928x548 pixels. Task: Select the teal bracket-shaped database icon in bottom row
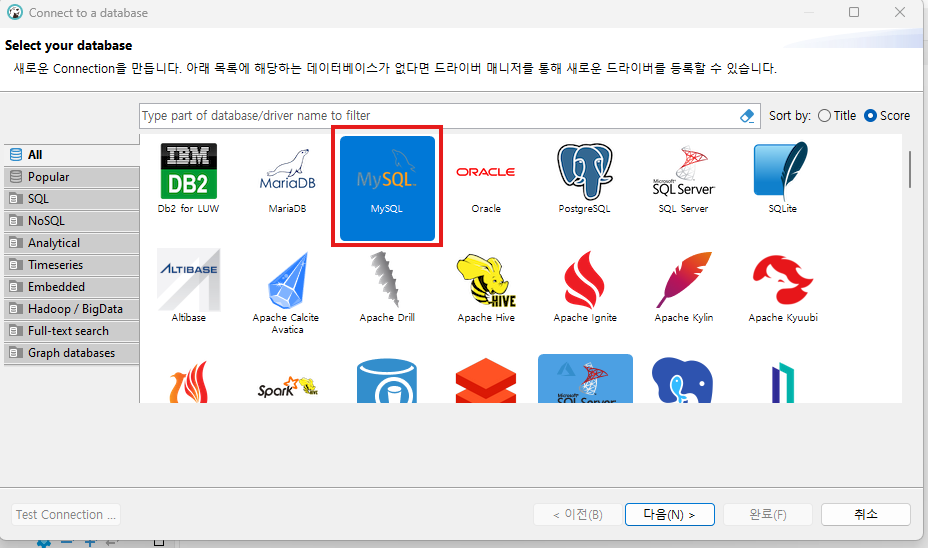point(782,382)
